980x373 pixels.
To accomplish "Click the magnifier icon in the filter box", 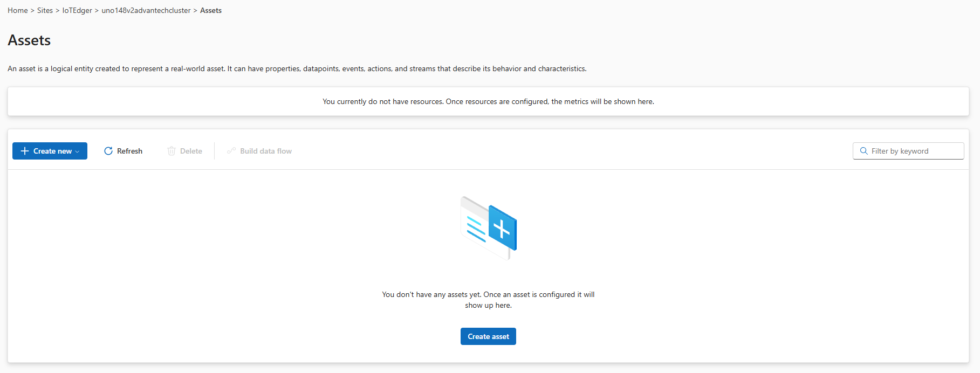I will click(864, 151).
